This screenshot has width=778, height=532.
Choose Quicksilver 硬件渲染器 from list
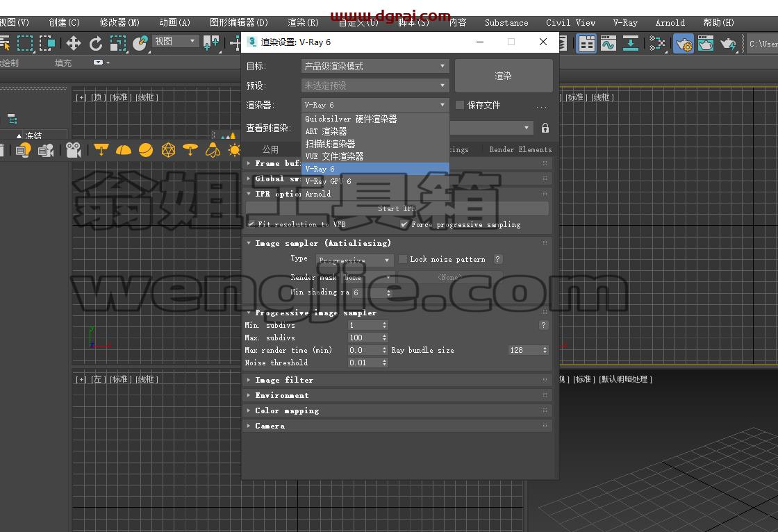click(x=375, y=119)
